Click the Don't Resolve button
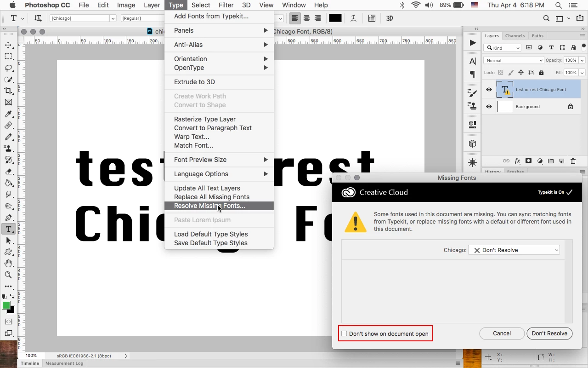The image size is (588, 368). click(x=549, y=333)
